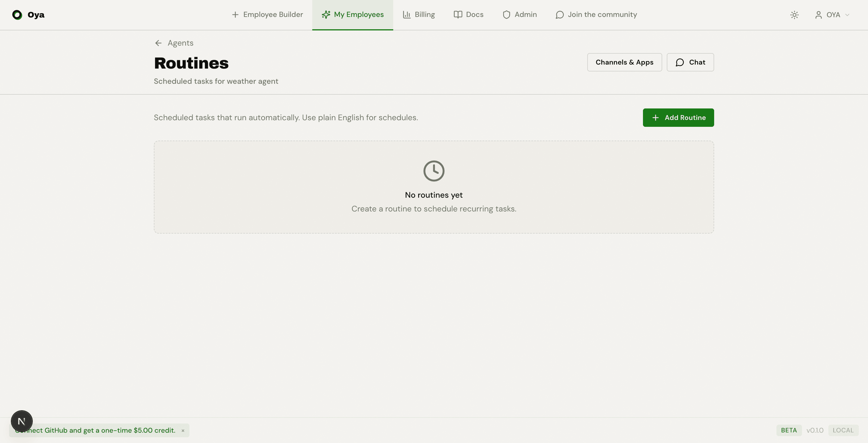Click the Oya logo icon
The height and width of the screenshot is (443, 868).
[17, 15]
